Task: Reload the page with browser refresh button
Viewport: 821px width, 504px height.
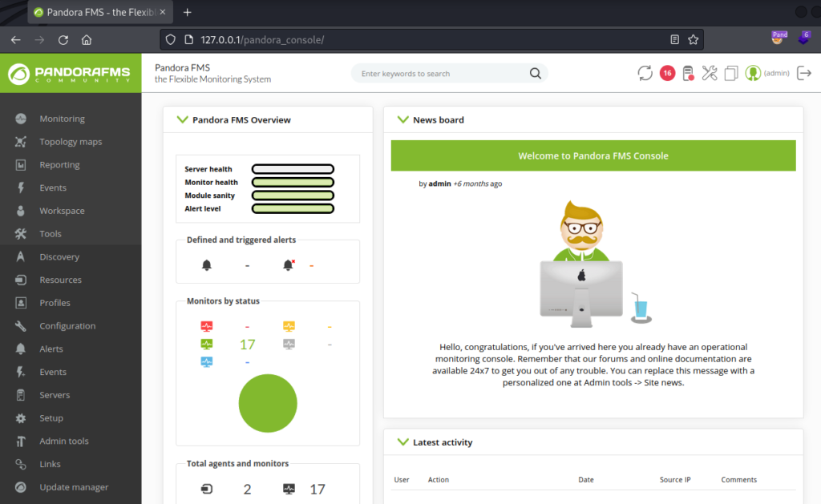Action: click(63, 40)
